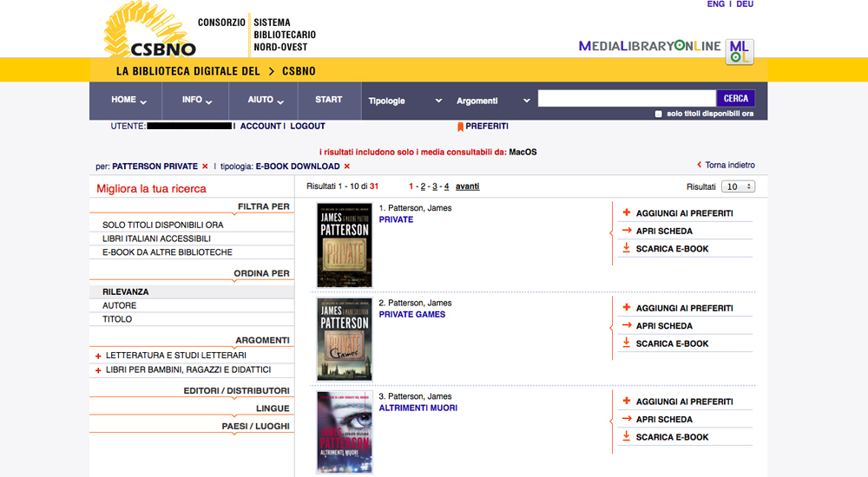
Task: Click the orange bookmark Preferiti icon
Action: click(461, 127)
